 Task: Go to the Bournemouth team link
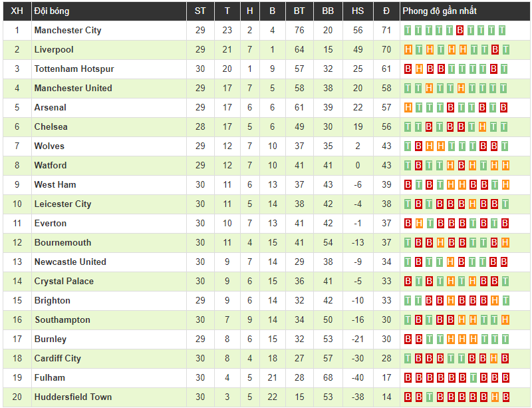pos(63,243)
